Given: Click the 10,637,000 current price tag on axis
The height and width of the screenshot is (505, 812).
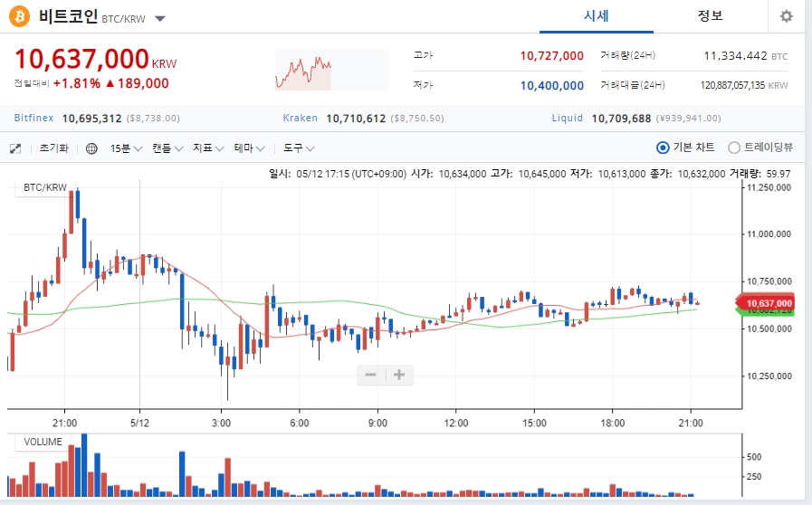Looking at the screenshot, I should (x=768, y=303).
